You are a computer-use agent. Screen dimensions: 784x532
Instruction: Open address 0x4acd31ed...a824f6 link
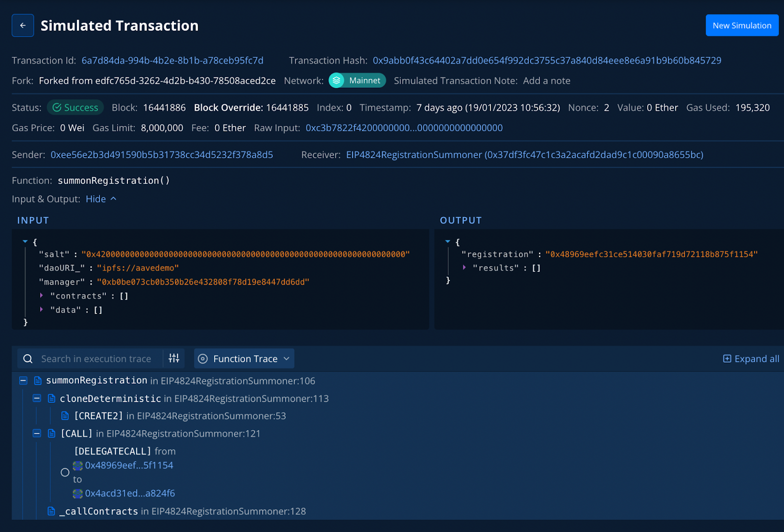130,493
